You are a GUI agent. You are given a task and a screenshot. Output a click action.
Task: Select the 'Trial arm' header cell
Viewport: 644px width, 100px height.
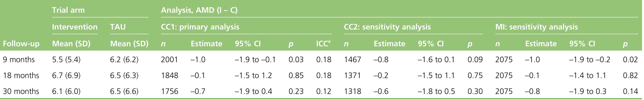tap(68, 10)
